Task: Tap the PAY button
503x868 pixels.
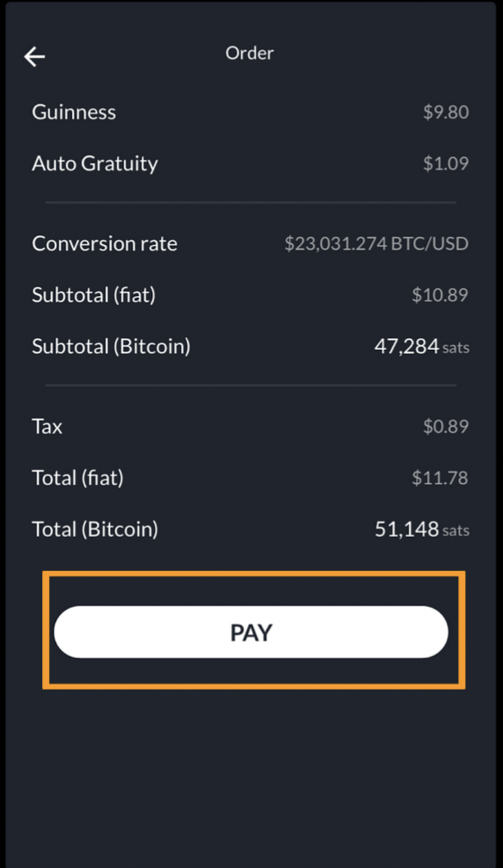Action: pyautogui.click(x=251, y=632)
